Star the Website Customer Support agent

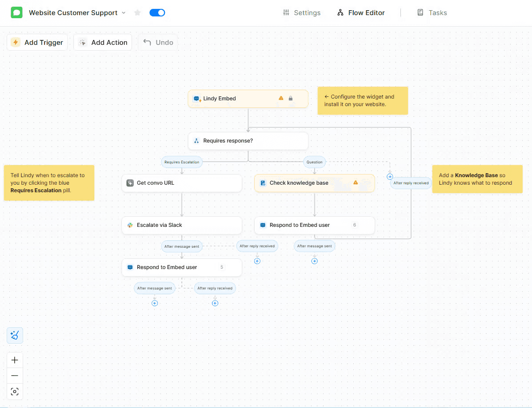point(137,13)
